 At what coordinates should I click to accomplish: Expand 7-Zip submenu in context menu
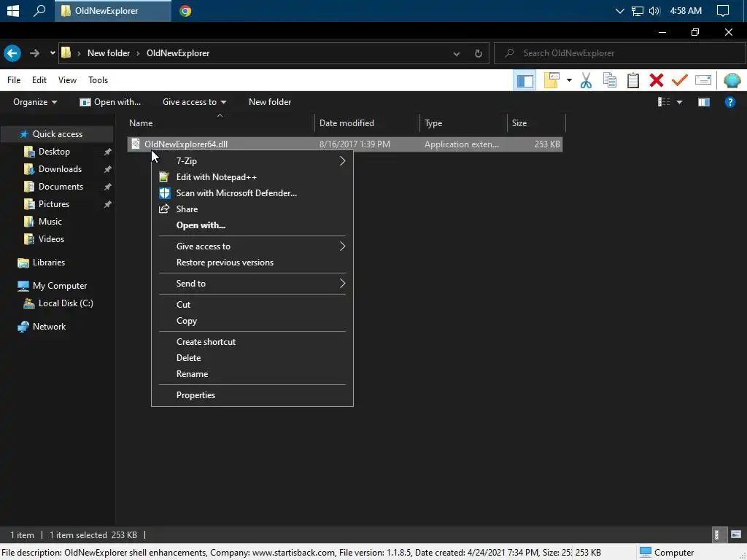[252, 161]
